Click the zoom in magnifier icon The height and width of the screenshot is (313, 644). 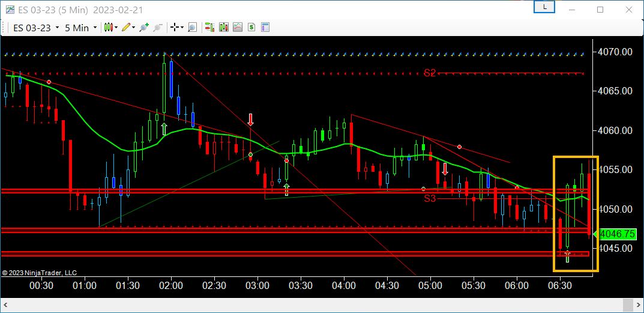pyautogui.click(x=144, y=28)
